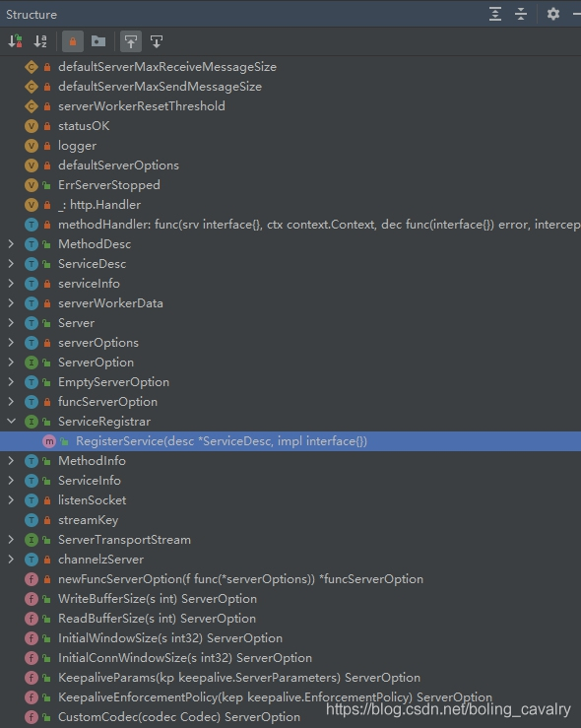Click public icon beside ServiceInfo

46,481
